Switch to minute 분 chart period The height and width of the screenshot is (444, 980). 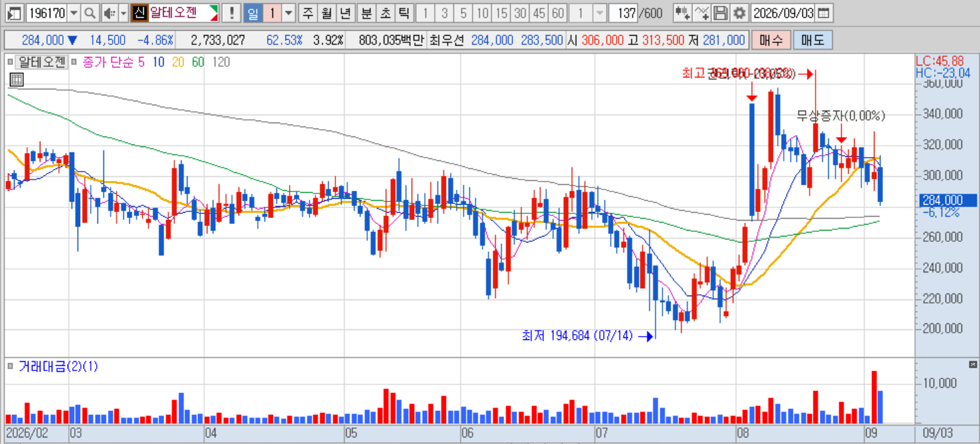coord(366,13)
